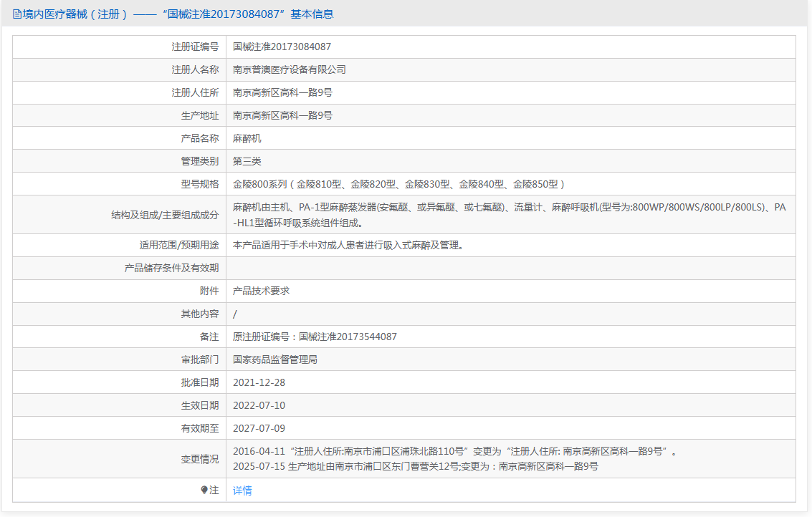Click the bulb icon beside 注 label
Screen dimensions: 812x517
click(x=204, y=490)
